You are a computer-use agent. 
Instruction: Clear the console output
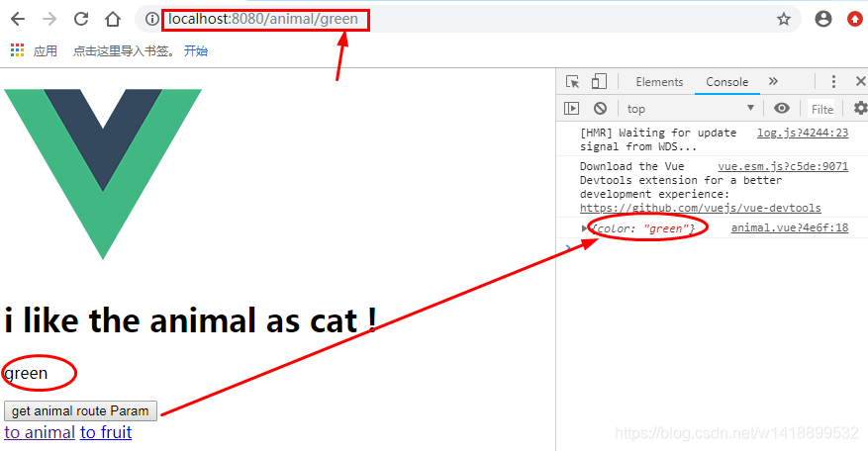tap(600, 109)
